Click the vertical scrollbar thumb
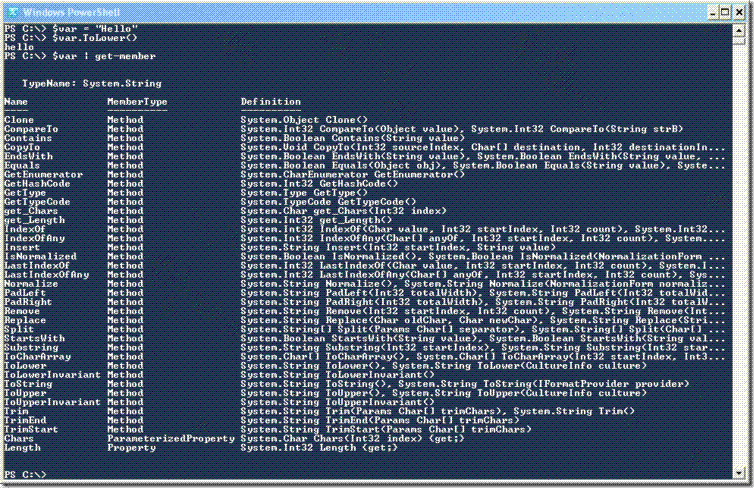 point(739,40)
